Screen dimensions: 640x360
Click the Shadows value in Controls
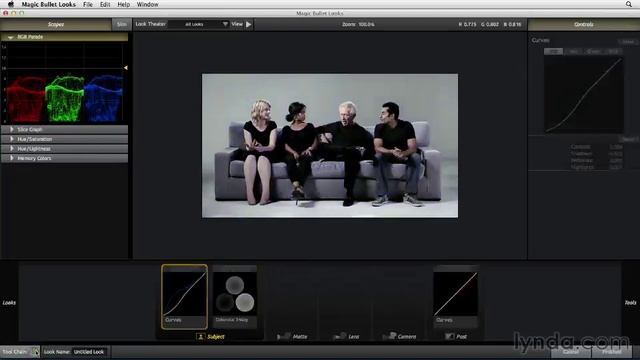coord(616,153)
